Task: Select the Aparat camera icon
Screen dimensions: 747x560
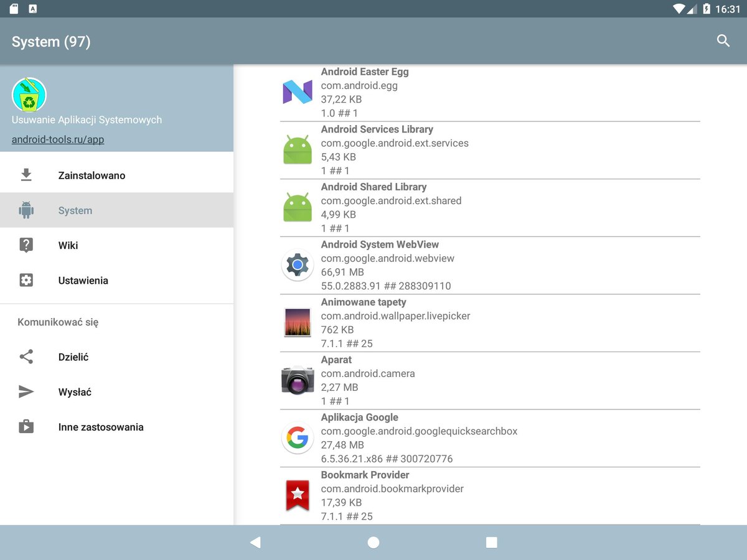Action: tap(298, 380)
